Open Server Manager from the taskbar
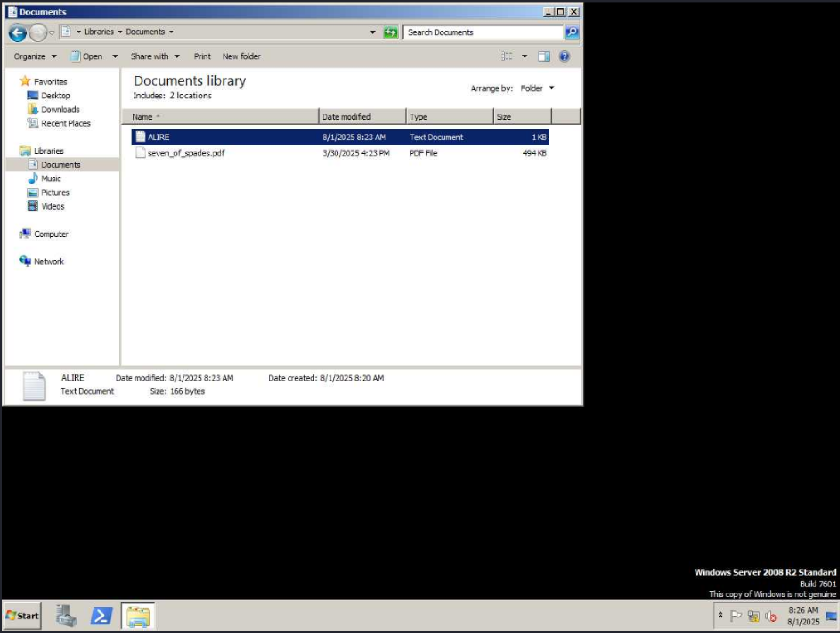The height and width of the screenshot is (633, 840). (x=66, y=616)
